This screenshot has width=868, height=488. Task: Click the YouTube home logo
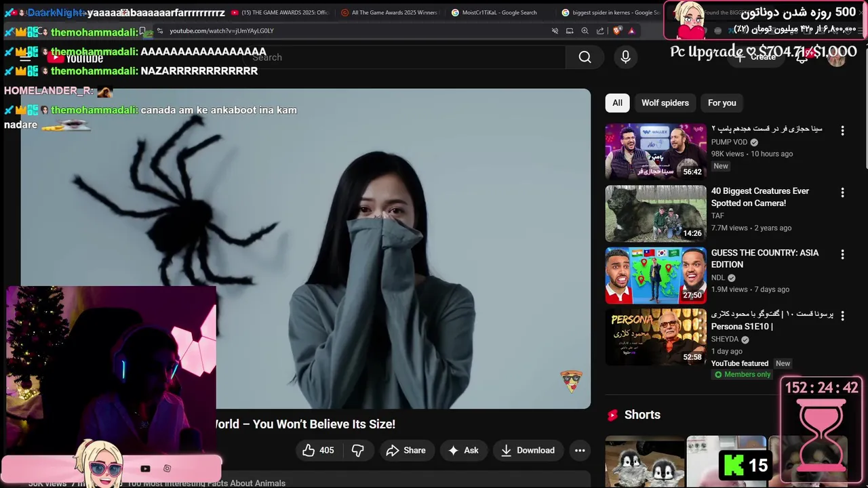coord(75,58)
